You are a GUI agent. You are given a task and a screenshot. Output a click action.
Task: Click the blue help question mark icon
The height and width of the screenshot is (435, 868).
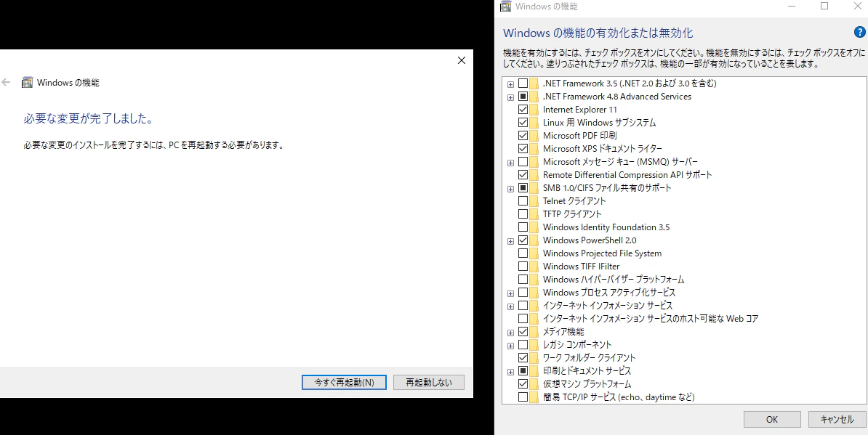pyautogui.click(x=860, y=32)
